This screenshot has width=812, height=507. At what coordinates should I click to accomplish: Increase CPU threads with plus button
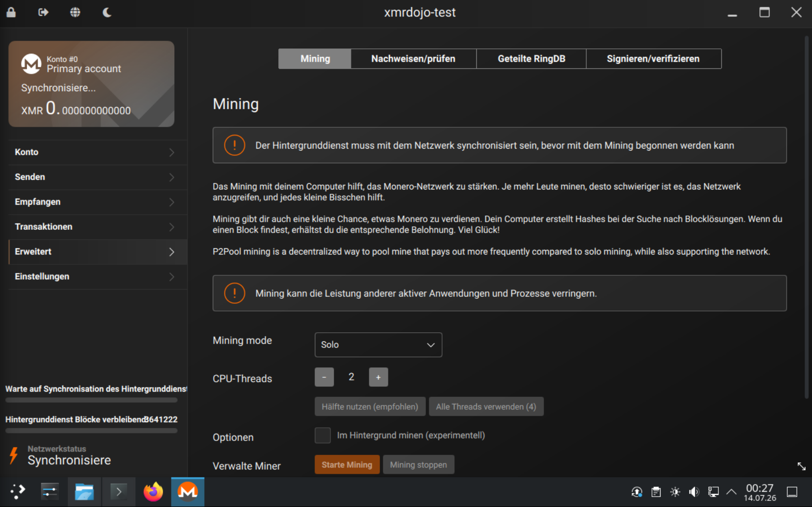point(378,377)
